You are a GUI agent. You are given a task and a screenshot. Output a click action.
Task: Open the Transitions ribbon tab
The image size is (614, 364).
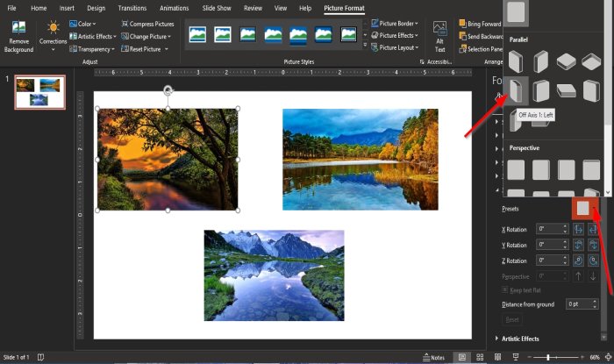(x=132, y=8)
